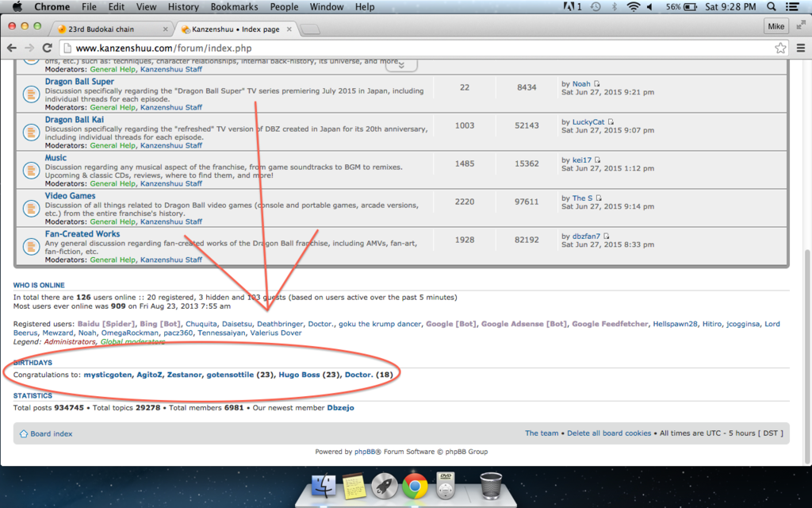Click the Music forum status icon

[31, 171]
